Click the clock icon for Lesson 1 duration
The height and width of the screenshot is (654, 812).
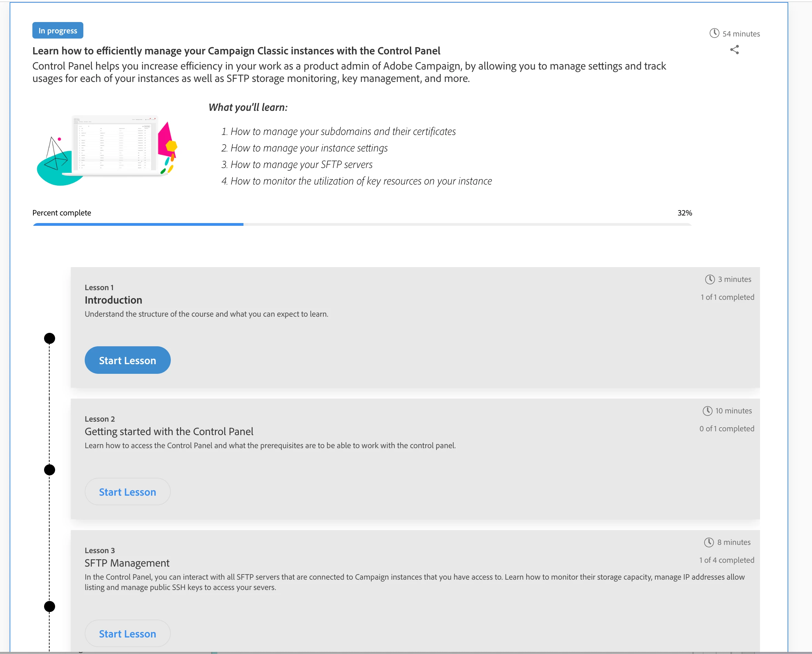point(709,279)
